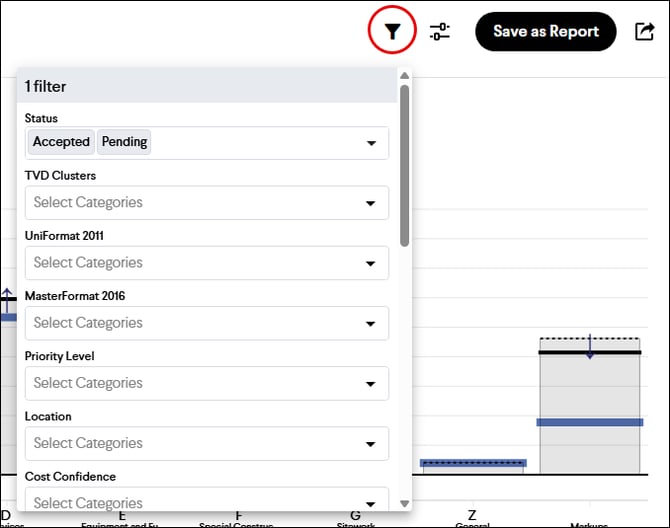This screenshot has width=670, height=528.
Task: Click scroll down arrow in filter panel
Action: [404, 503]
